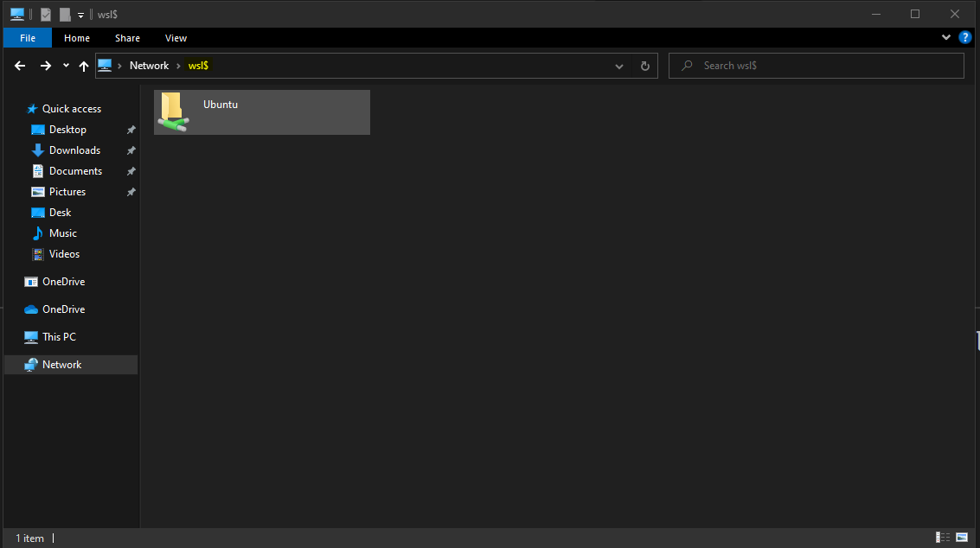The width and height of the screenshot is (980, 548).
Task: Unpin Desktop using its pin icon
Action: click(131, 130)
